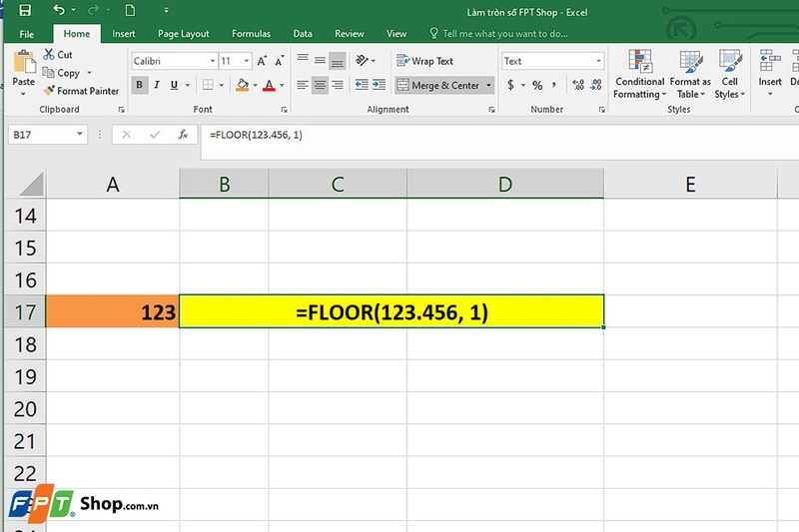Click the New document icon
Image resolution: width=799 pixels, height=532 pixels.
click(131, 10)
